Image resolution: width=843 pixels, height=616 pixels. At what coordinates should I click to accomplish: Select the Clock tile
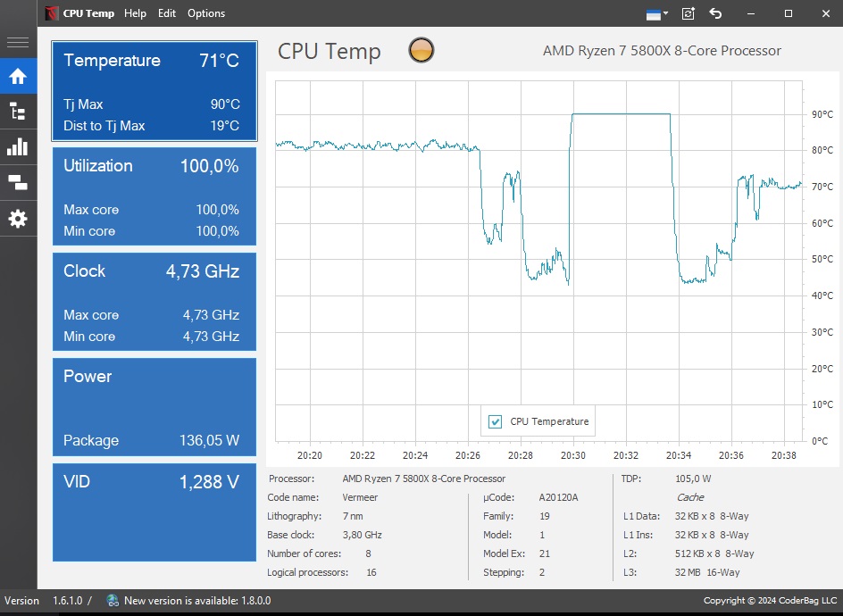(x=154, y=302)
